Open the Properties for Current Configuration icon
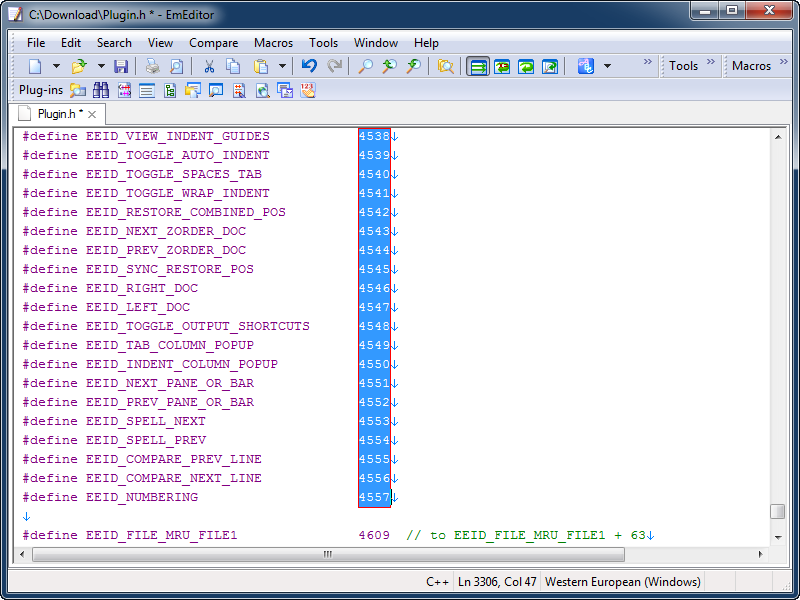Image resolution: width=800 pixels, height=600 pixels. click(x=585, y=66)
